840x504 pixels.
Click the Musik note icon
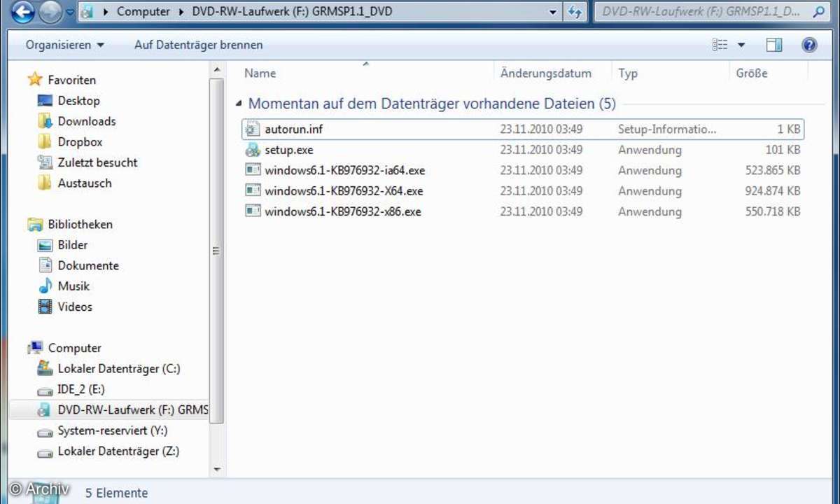[x=45, y=286]
